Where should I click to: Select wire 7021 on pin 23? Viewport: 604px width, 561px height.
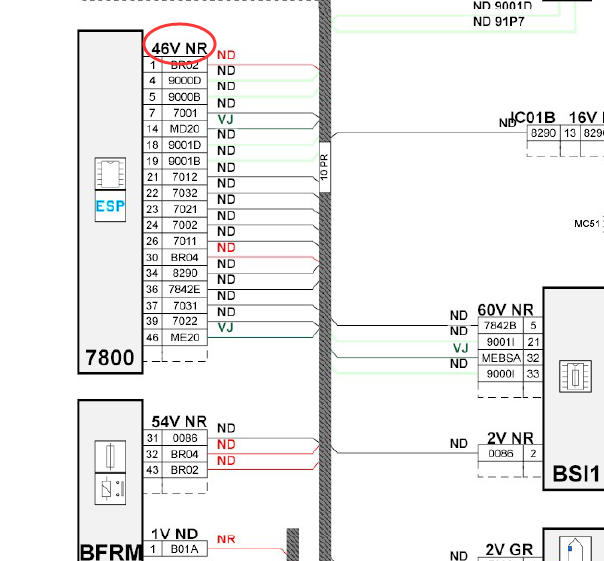pos(185,209)
